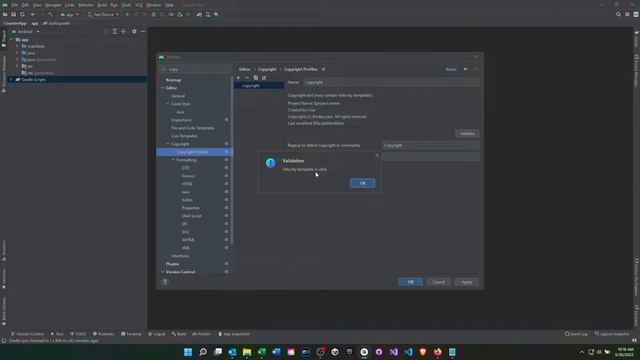Select General under Editor
The image size is (640, 360).
[x=178, y=96]
